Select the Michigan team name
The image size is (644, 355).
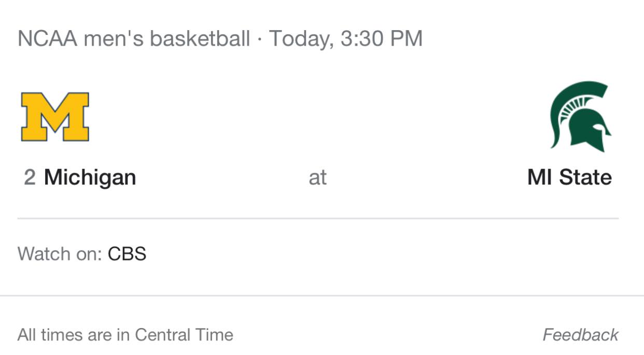click(x=90, y=177)
